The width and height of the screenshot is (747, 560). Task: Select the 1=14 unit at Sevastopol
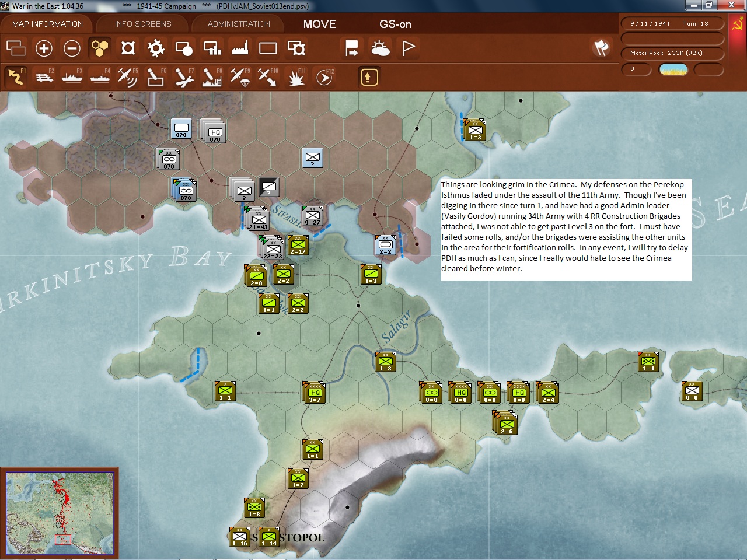[269, 537]
